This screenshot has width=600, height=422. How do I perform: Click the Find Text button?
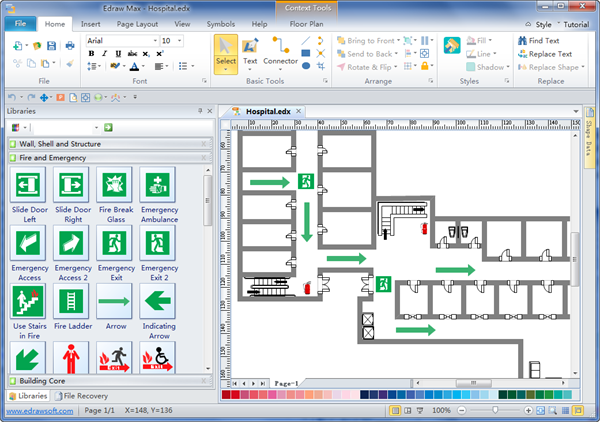coord(542,40)
